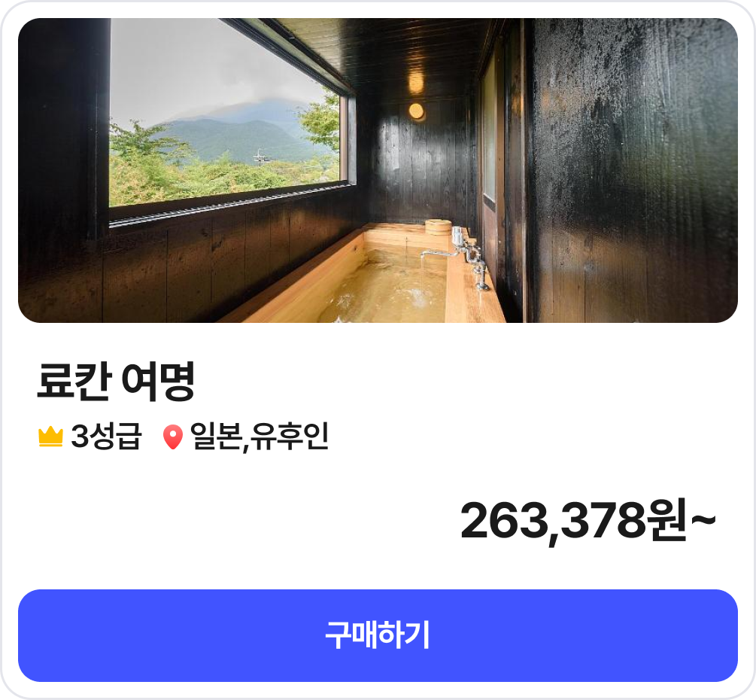Viewport: 756px width, 700px height.
Task: Click the red location pin icon
Action: [172, 437]
